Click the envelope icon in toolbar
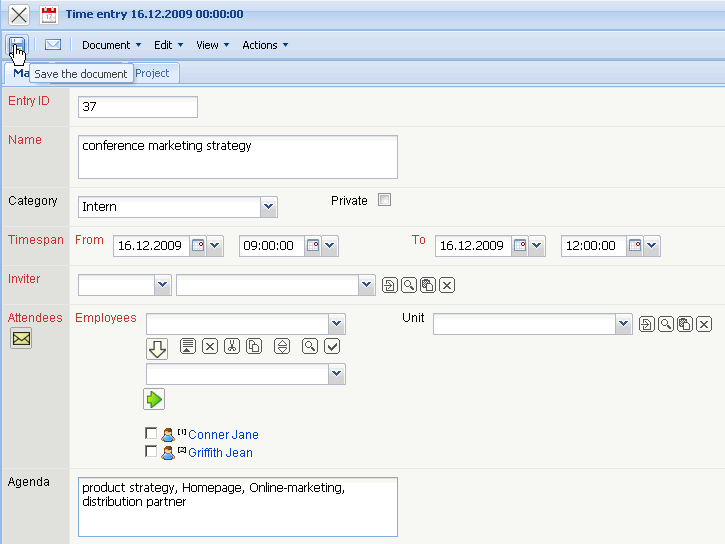The height and width of the screenshot is (544, 725). click(x=53, y=45)
